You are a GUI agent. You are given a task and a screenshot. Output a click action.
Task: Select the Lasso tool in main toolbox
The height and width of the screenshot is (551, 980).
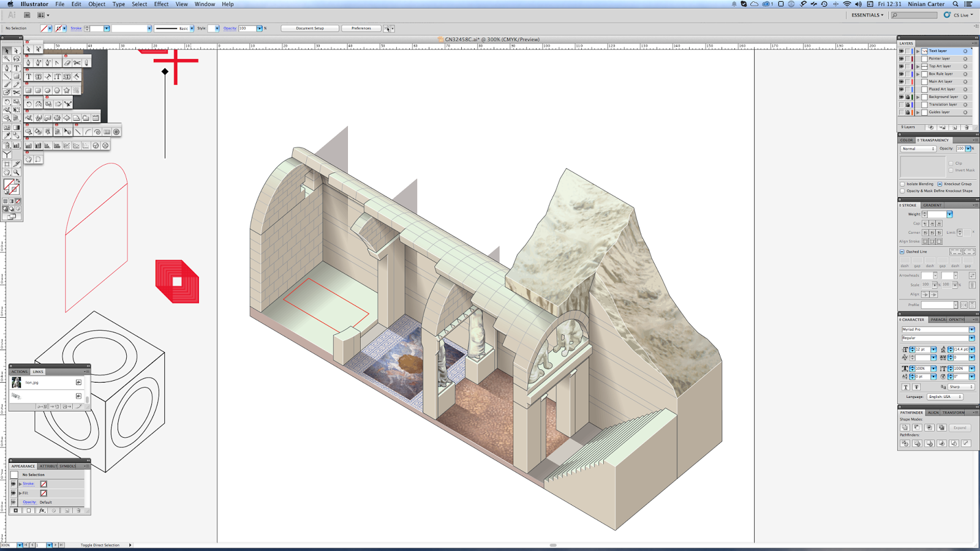[17, 59]
